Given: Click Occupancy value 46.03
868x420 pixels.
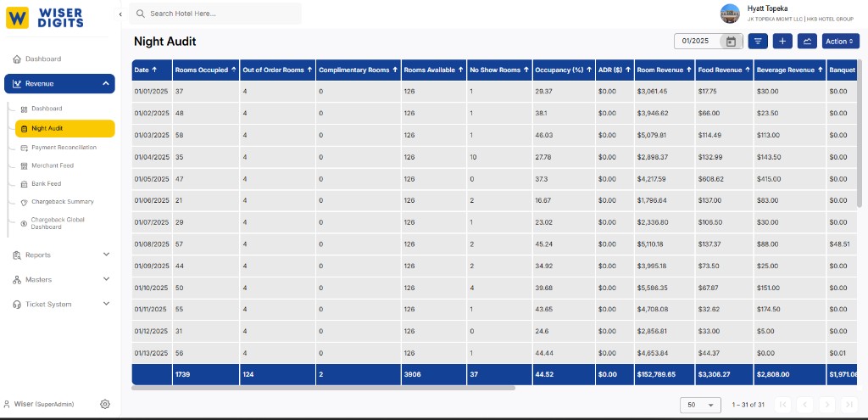Looking at the screenshot, I should pyautogui.click(x=543, y=135).
